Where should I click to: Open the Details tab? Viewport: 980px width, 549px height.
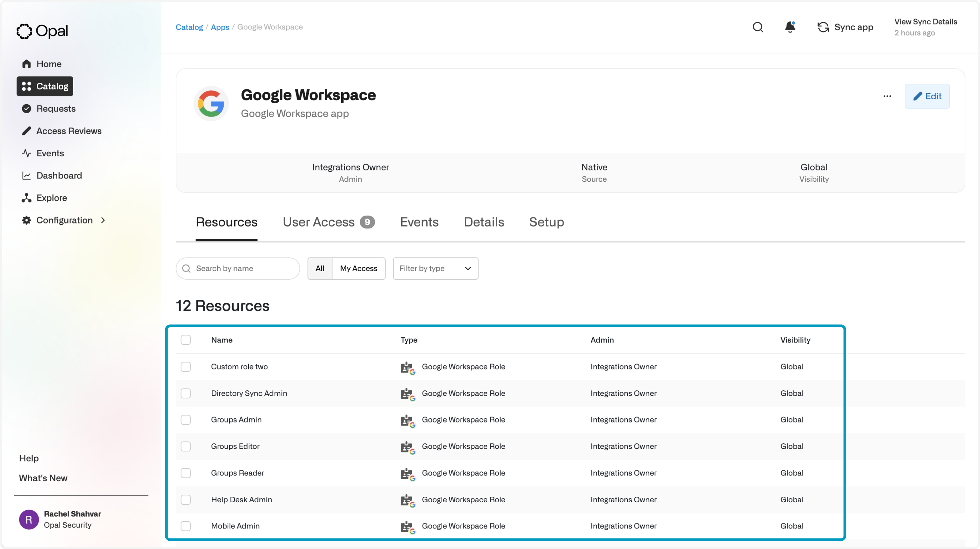[x=484, y=222]
